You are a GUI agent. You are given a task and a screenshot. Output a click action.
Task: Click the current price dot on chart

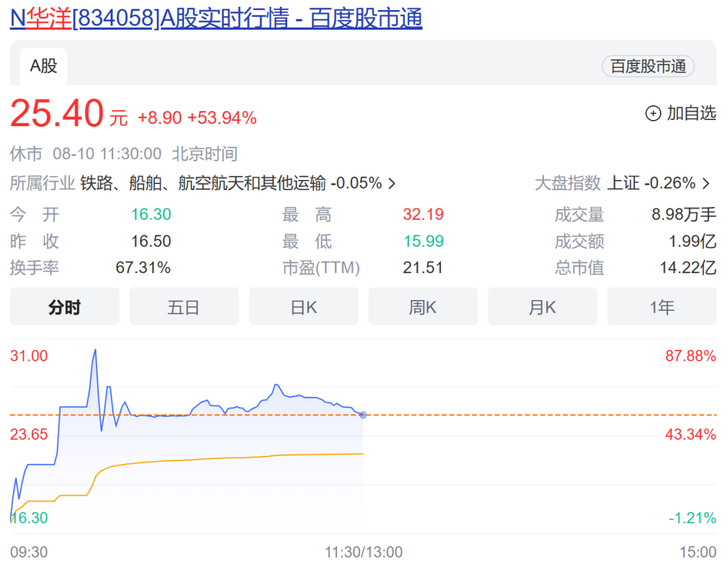(363, 415)
